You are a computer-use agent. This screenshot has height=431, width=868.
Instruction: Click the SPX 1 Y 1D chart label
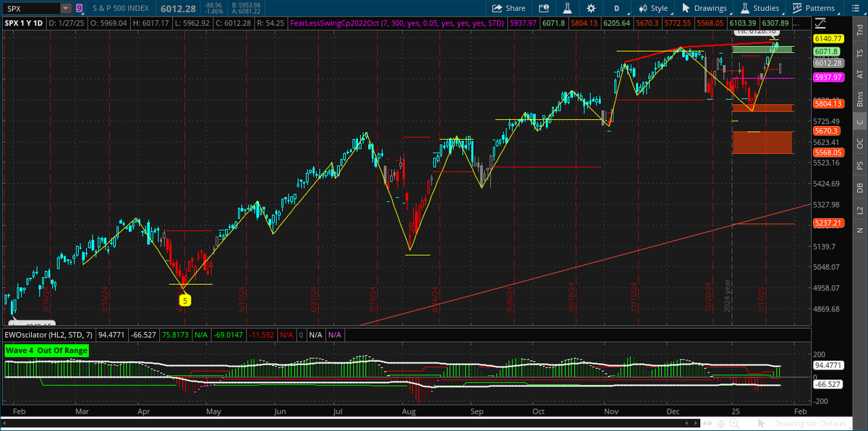(x=25, y=23)
